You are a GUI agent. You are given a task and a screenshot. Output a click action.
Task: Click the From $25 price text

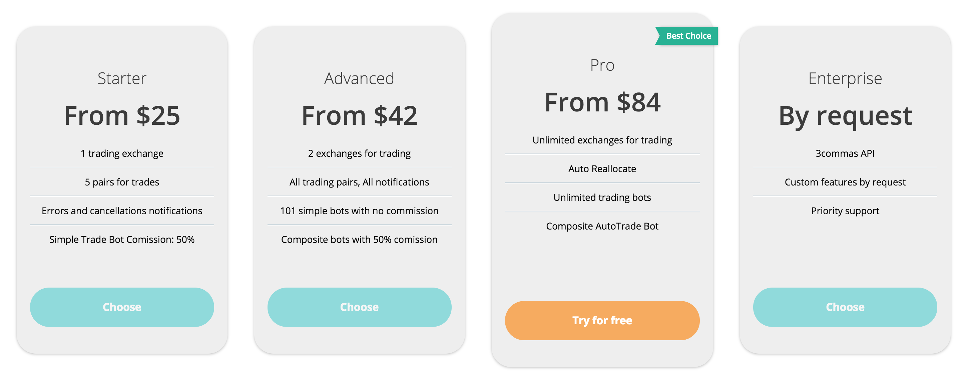coord(122,115)
